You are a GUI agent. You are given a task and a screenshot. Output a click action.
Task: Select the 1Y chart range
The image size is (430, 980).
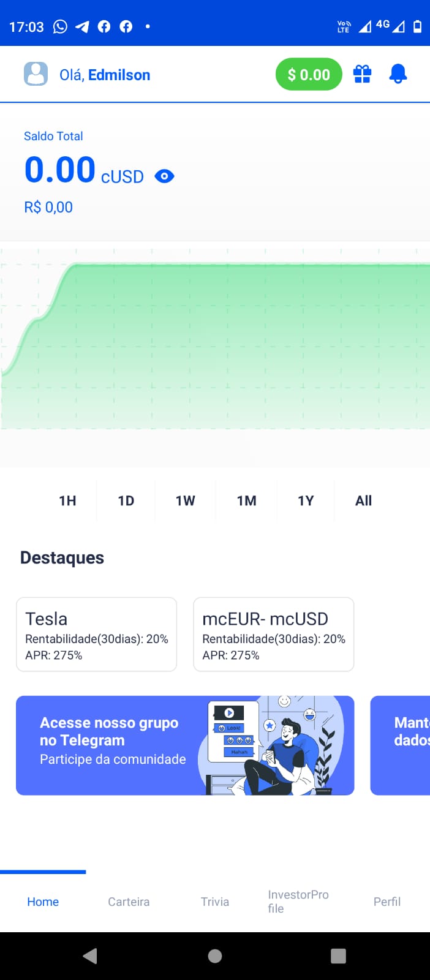306,501
